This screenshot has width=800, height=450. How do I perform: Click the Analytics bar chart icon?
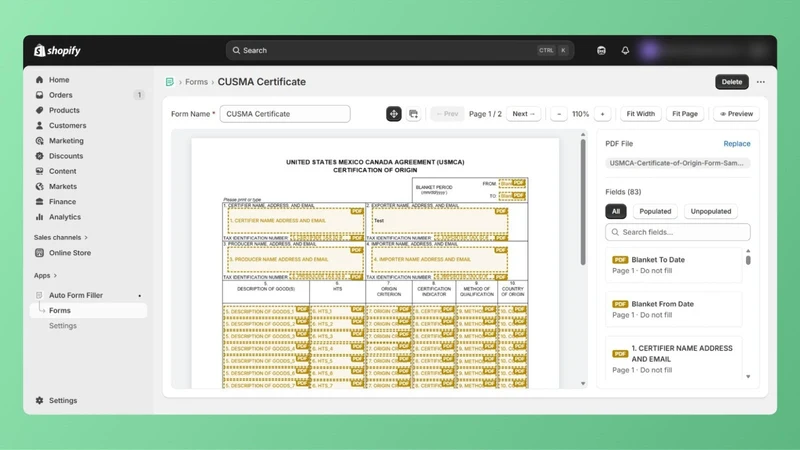coord(39,217)
